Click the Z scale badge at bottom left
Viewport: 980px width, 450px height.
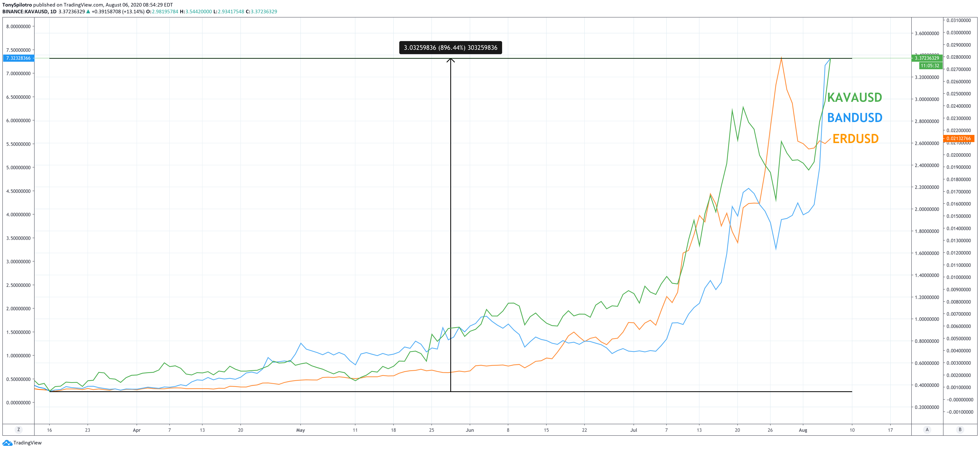click(18, 430)
